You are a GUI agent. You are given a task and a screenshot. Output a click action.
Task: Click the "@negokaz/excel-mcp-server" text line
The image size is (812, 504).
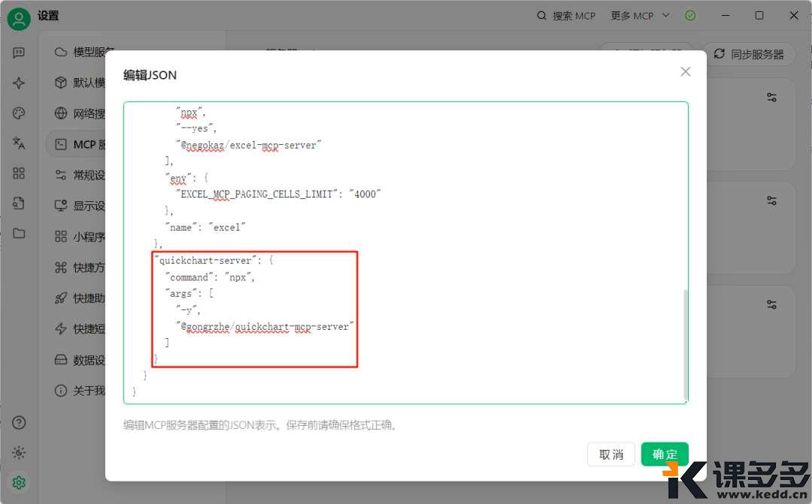point(249,145)
